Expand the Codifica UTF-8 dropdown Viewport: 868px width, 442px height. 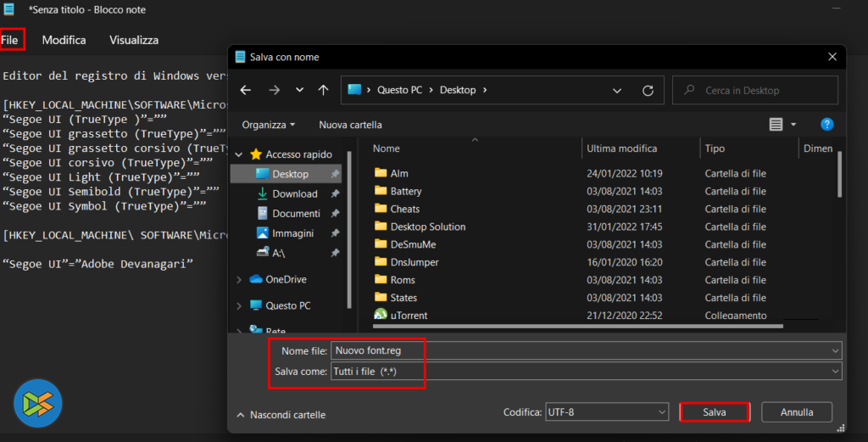point(607,412)
